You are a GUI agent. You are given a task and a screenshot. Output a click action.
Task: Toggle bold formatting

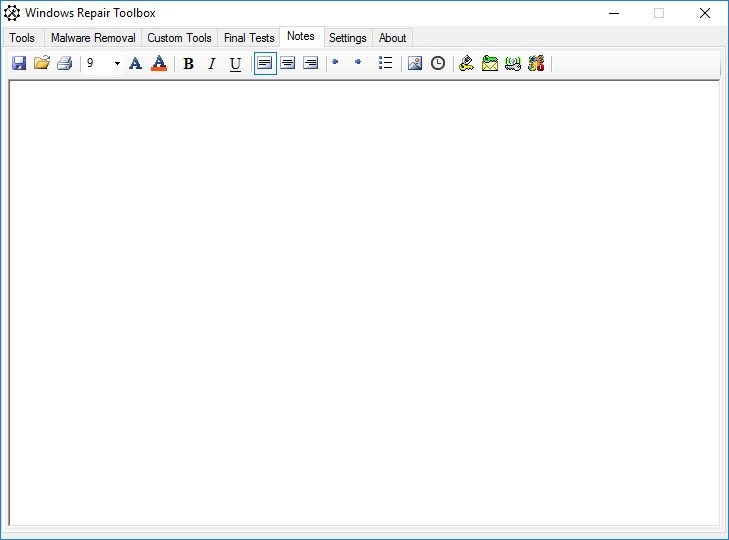pos(188,63)
